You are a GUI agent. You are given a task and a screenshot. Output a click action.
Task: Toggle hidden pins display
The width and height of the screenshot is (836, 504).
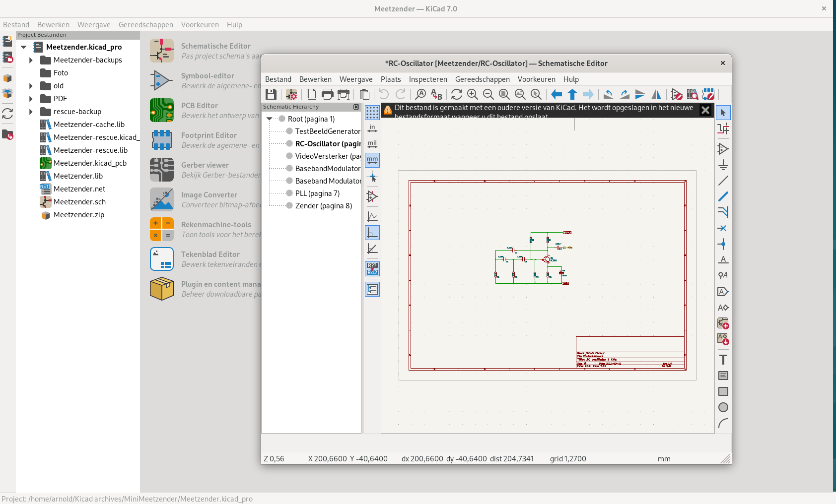click(372, 196)
